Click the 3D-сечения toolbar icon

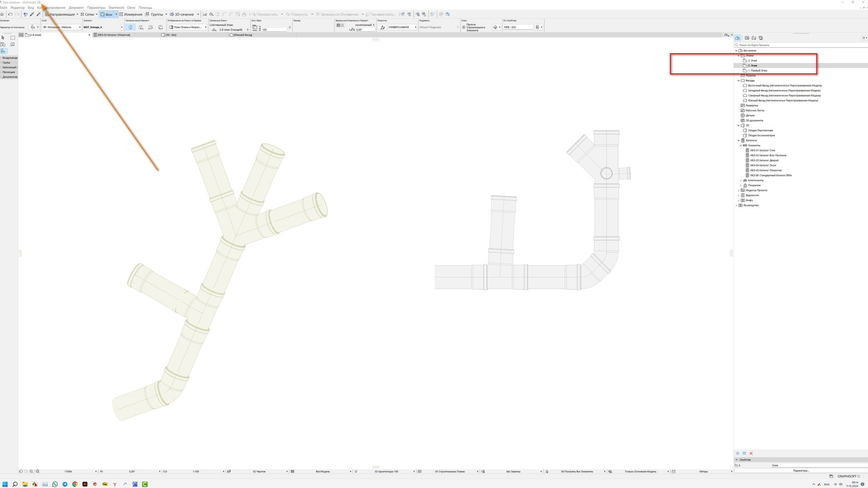172,14
